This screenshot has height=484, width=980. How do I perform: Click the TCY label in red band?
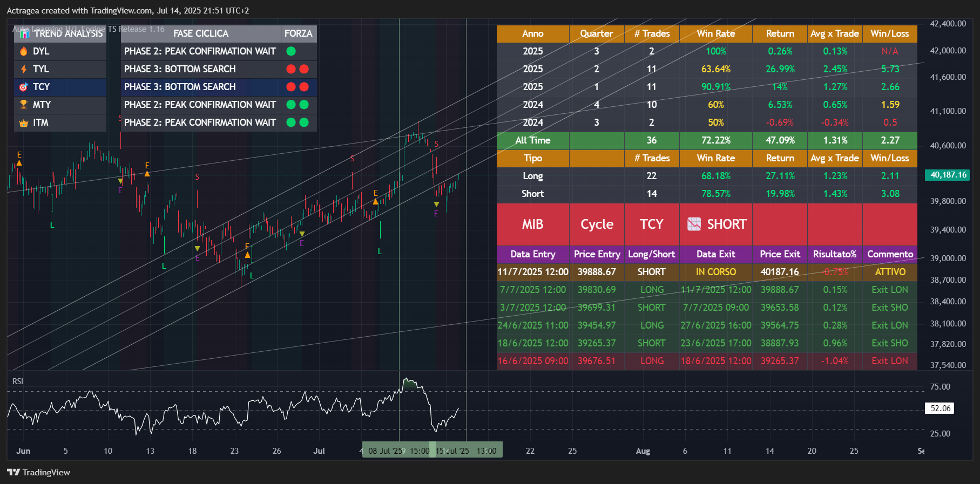[652, 224]
